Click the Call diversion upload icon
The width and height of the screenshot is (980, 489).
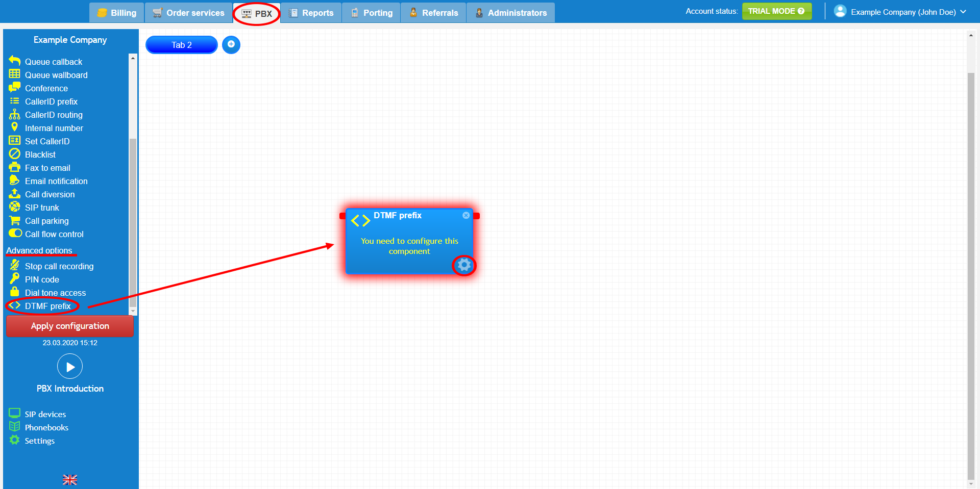(14, 194)
